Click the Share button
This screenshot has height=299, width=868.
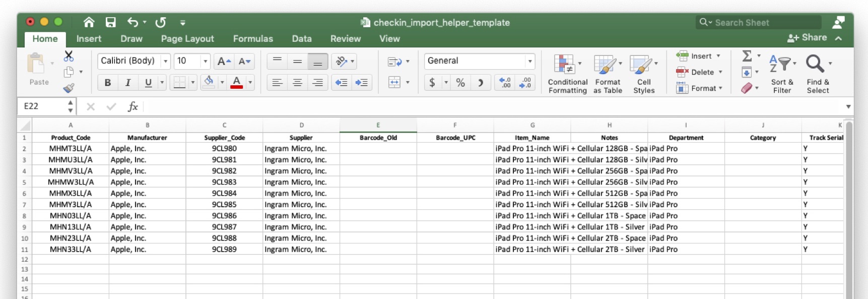(807, 38)
